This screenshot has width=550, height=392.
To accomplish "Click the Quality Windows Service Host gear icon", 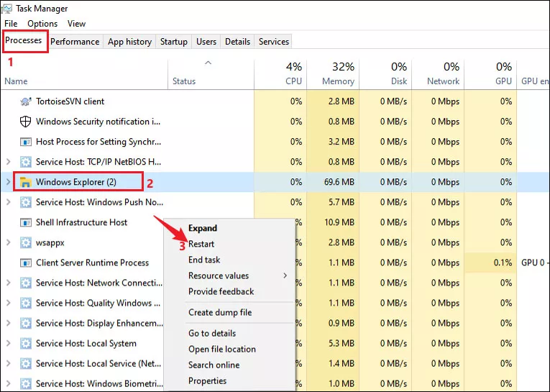I will tap(26, 303).
